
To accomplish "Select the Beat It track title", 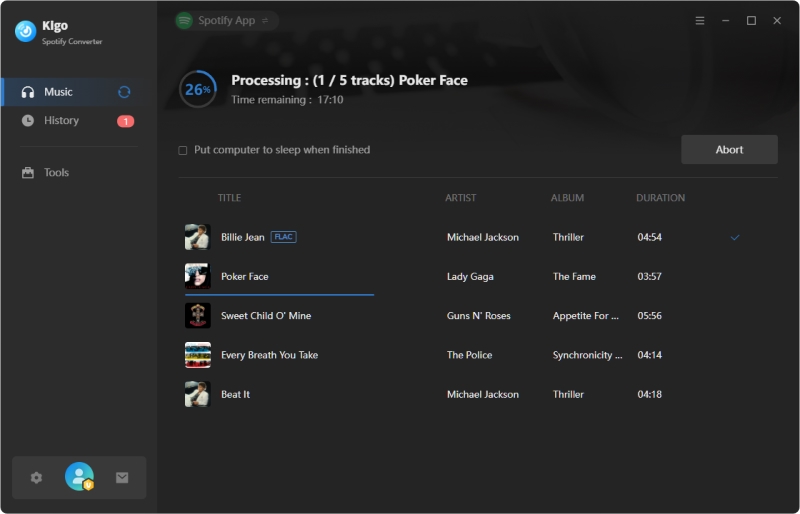I will pyautogui.click(x=235, y=394).
